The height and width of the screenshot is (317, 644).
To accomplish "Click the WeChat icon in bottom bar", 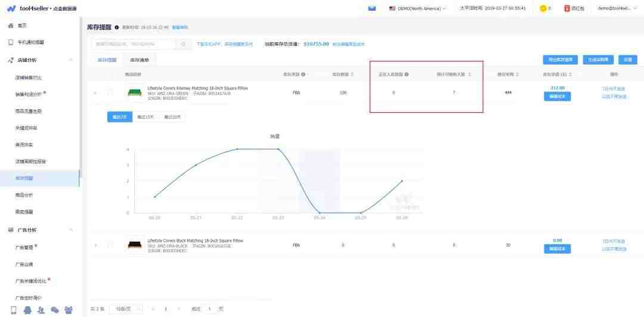I will point(55,310).
